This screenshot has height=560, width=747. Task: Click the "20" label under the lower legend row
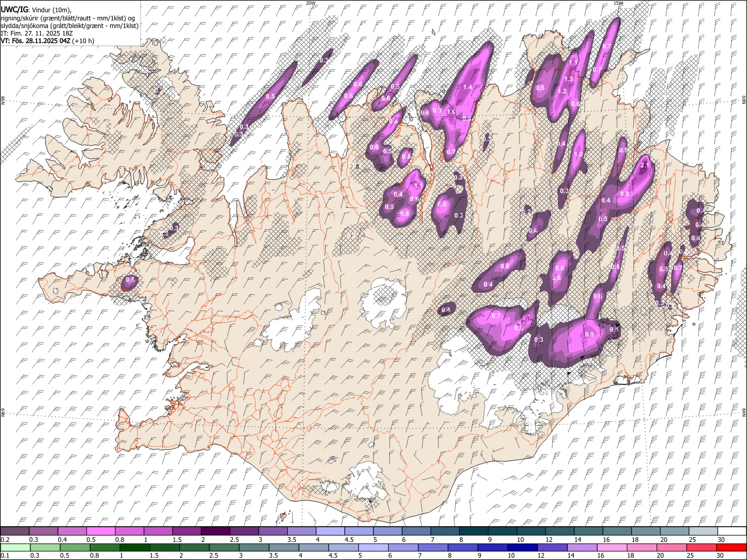660,556
